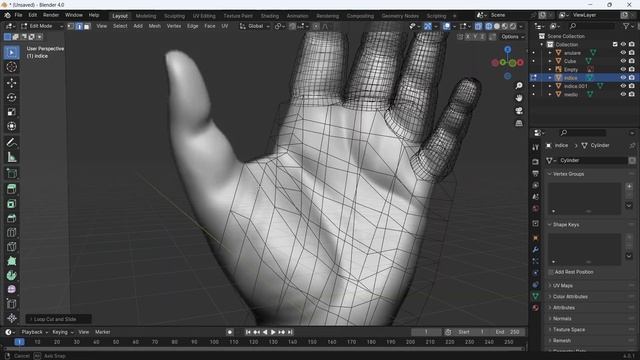Select the Add Cube tool
Screen dimensions: 640x360
[11, 173]
